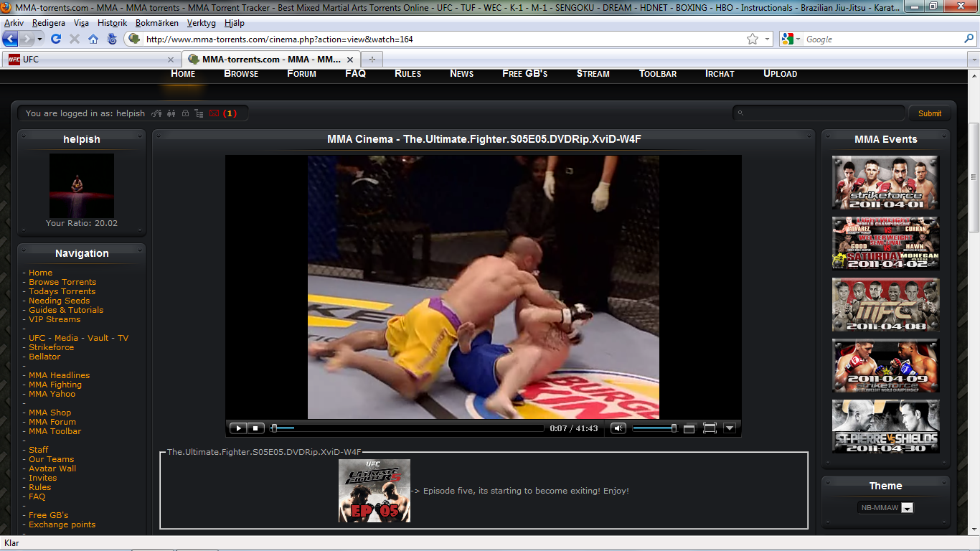
Task: Open the Historik menu
Action: pos(112,23)
